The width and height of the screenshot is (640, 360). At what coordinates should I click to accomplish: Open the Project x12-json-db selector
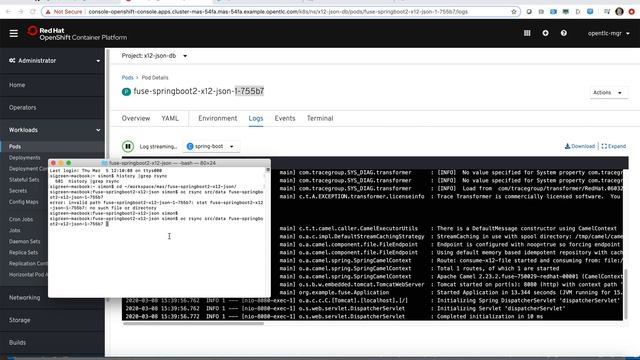tap(154, 56)
